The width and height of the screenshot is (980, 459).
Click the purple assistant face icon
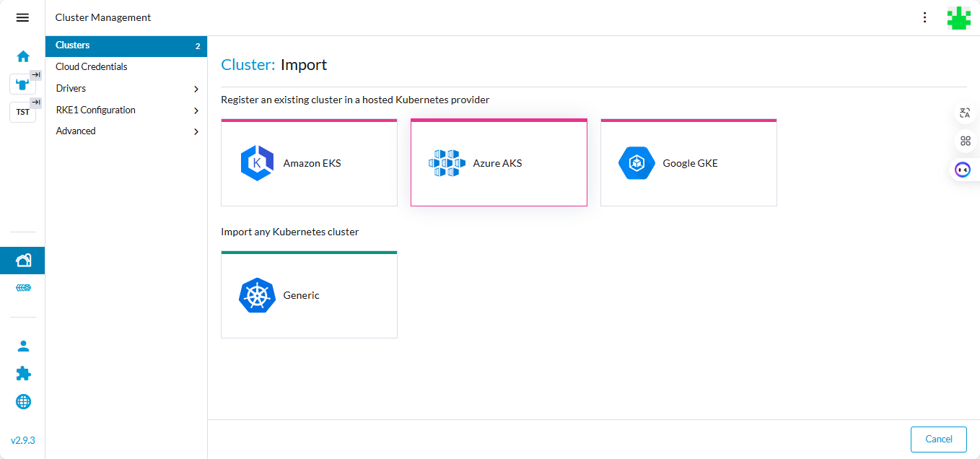pos(963,170)
